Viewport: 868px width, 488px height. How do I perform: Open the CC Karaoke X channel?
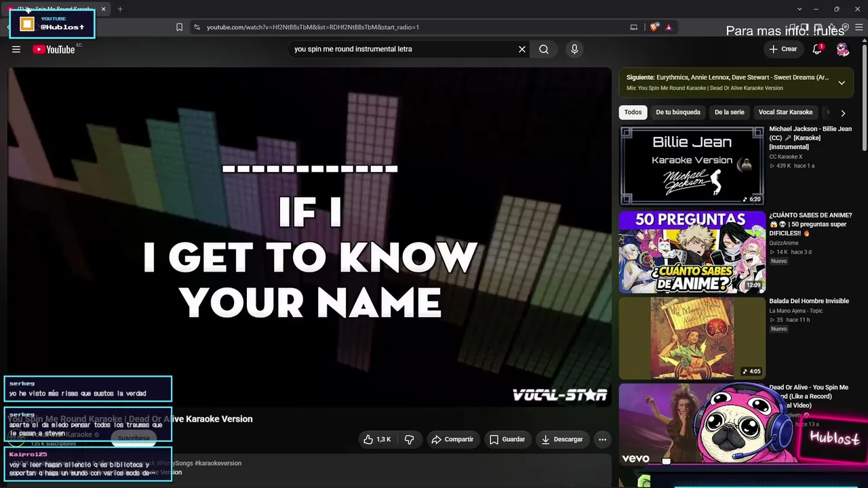(785, 157)
